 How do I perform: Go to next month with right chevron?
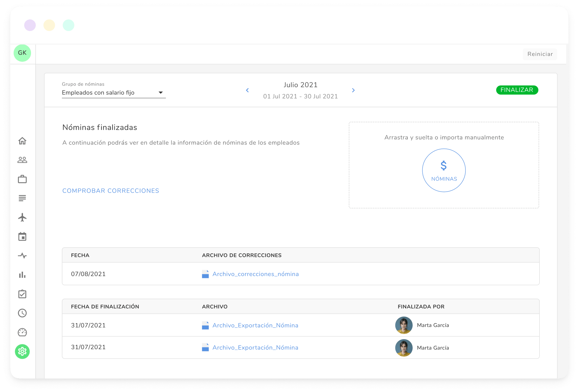coord(353,90)
